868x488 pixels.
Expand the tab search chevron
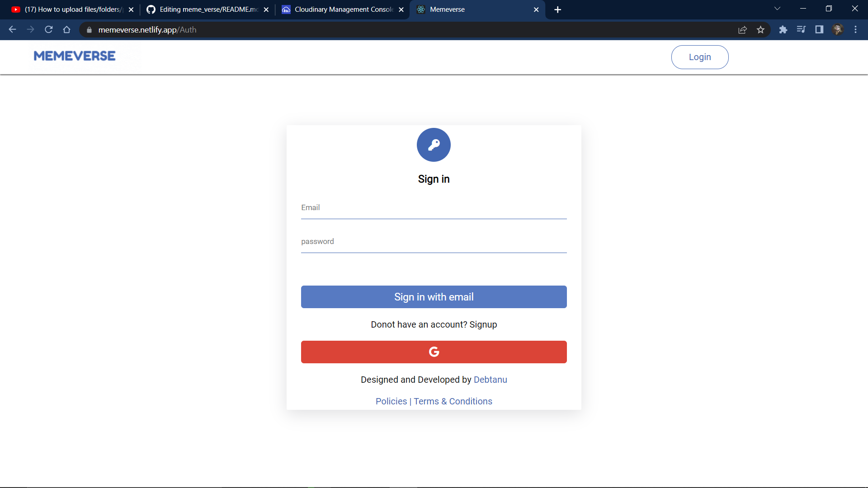point(777,9)
